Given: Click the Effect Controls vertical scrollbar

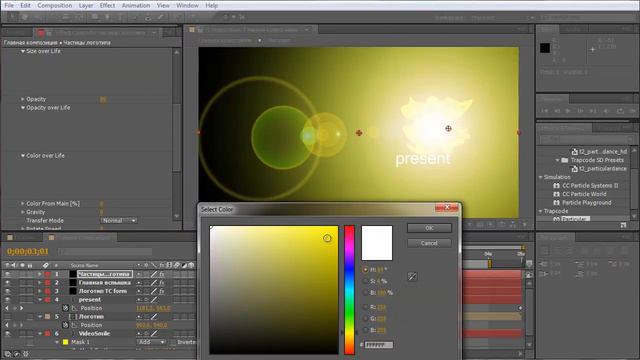Looking at the screenshot, I should [177, 134].
